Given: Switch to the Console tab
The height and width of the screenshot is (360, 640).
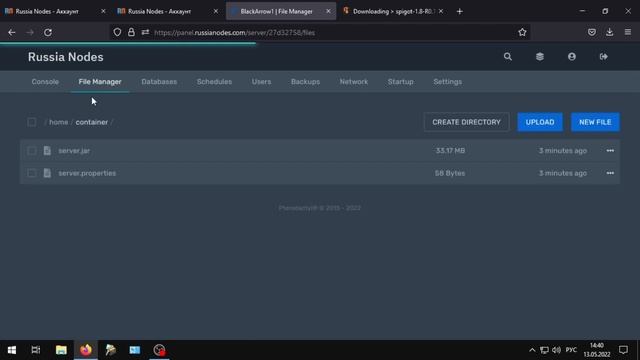Looking at the screenshot, I should coord(45,82).
